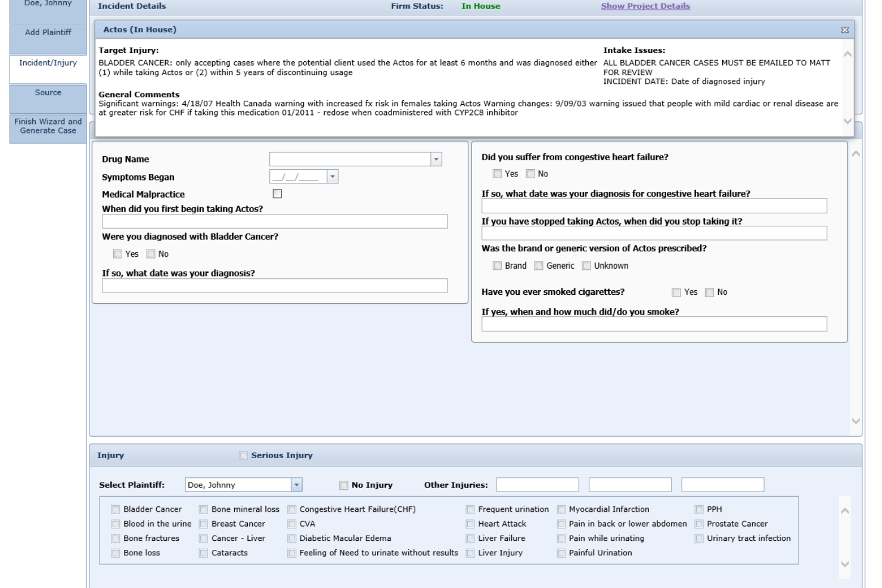The width and height of the screenshot is (882, 588).
Task: Check Pain while urinating
Action: pos(561,539)
